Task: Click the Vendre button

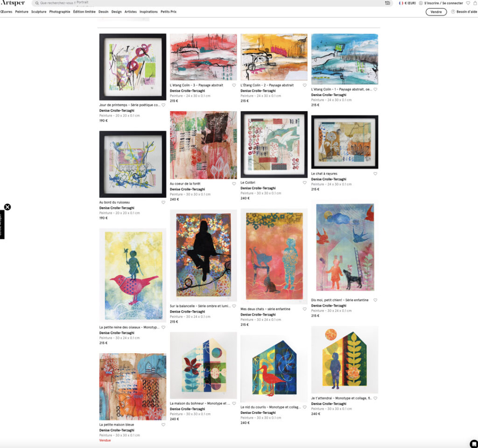Action: pos(436,12)
